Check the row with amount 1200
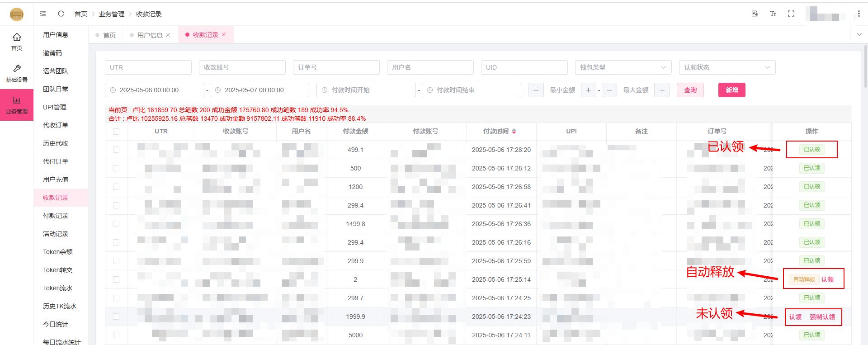Screen dimensions: 868x345 [x=116, y=187]
